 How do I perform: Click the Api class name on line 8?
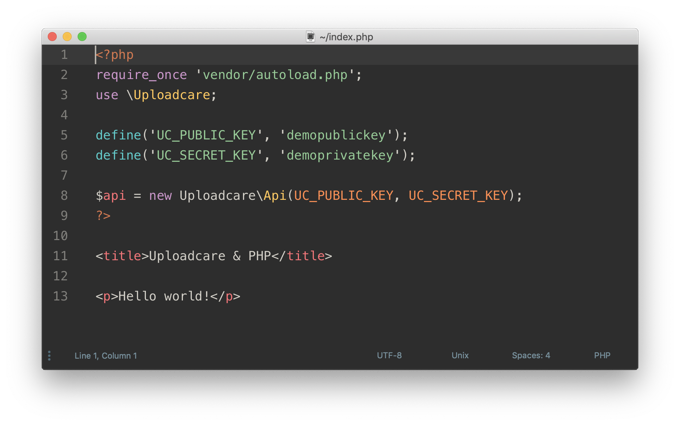click(x=275, y=196)
